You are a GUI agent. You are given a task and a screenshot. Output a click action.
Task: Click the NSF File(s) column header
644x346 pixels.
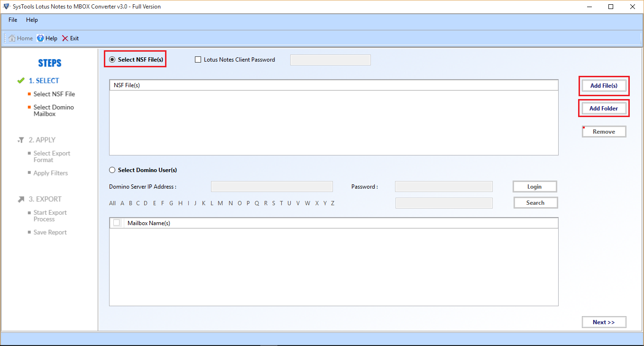tap(334, 85)
